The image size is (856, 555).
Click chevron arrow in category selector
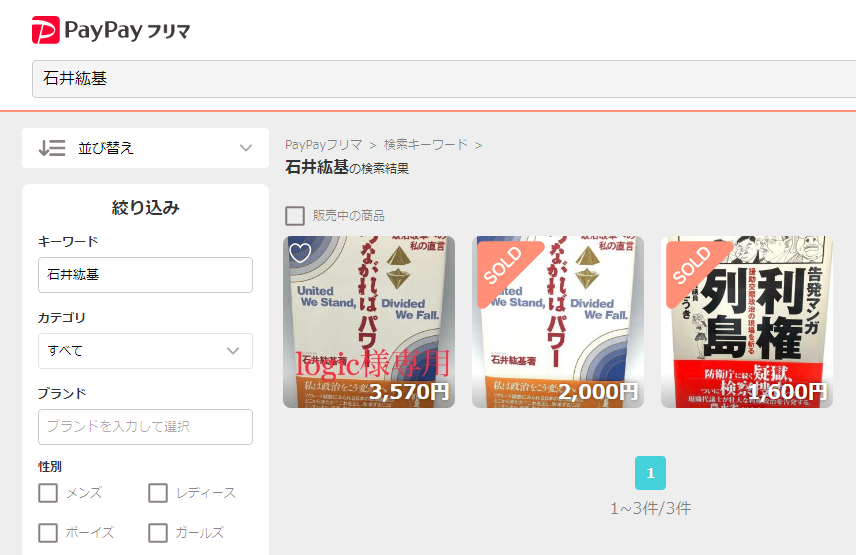coord(233,351)
